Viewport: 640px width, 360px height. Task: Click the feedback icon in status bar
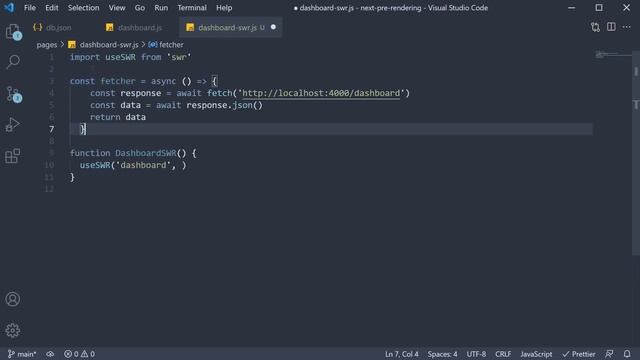609,354
